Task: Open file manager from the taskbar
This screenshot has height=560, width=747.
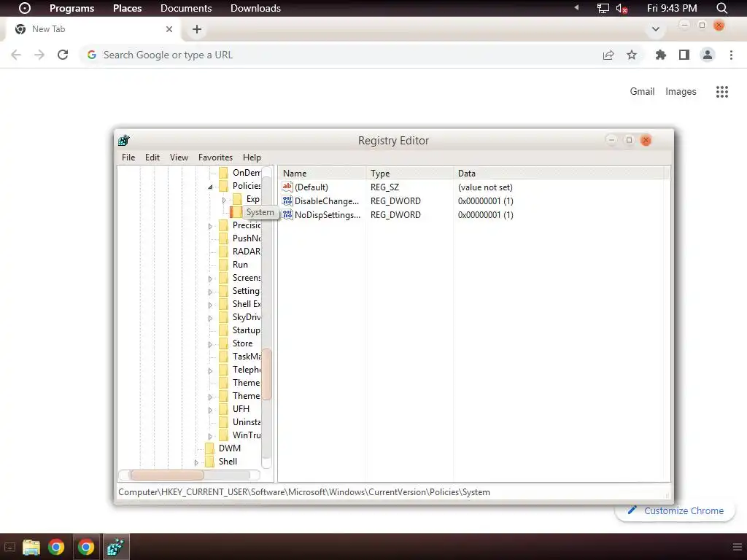Action: [31, 547]
